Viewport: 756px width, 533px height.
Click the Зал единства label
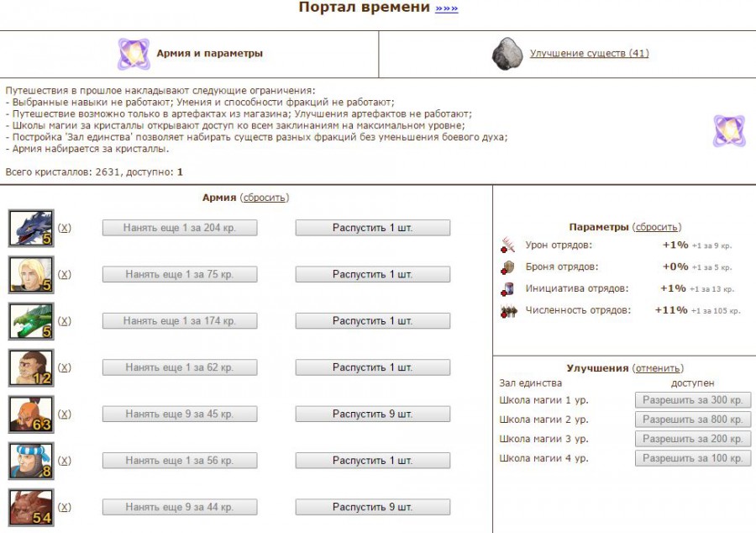530,383
